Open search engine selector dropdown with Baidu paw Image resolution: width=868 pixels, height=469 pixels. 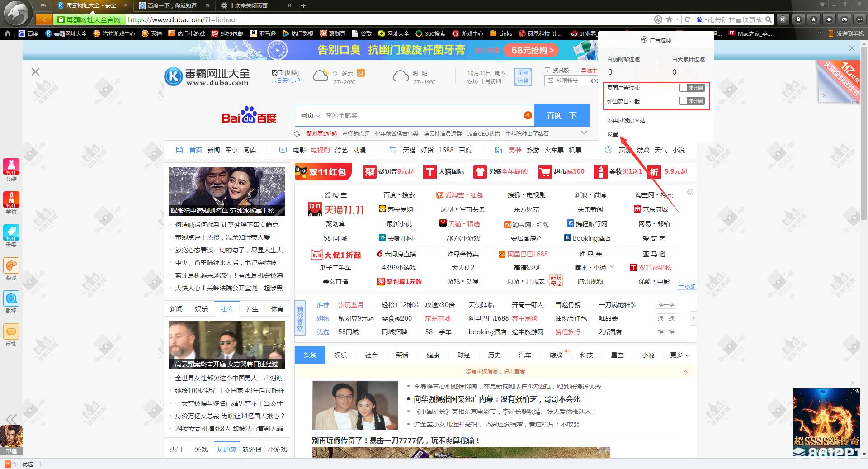(701, 19)
